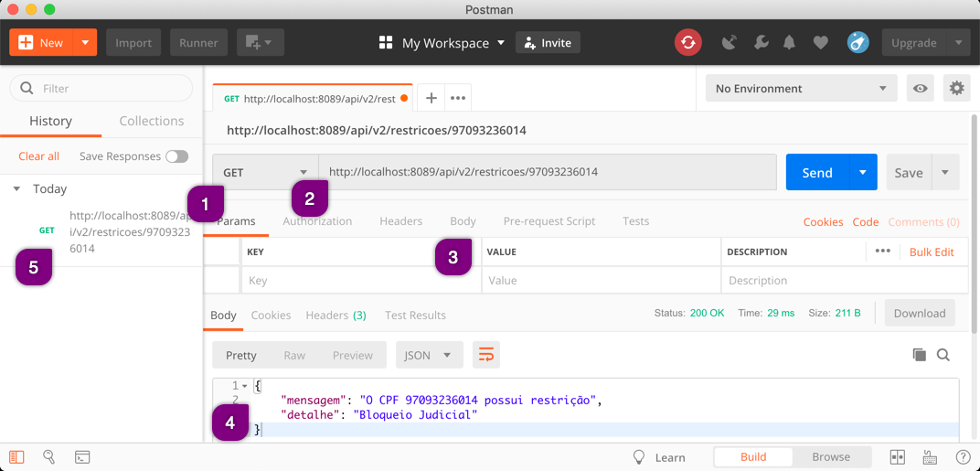Click the add new tab plus icon
The height and width of the screenshot is (471, 980).
click(431, 98)
